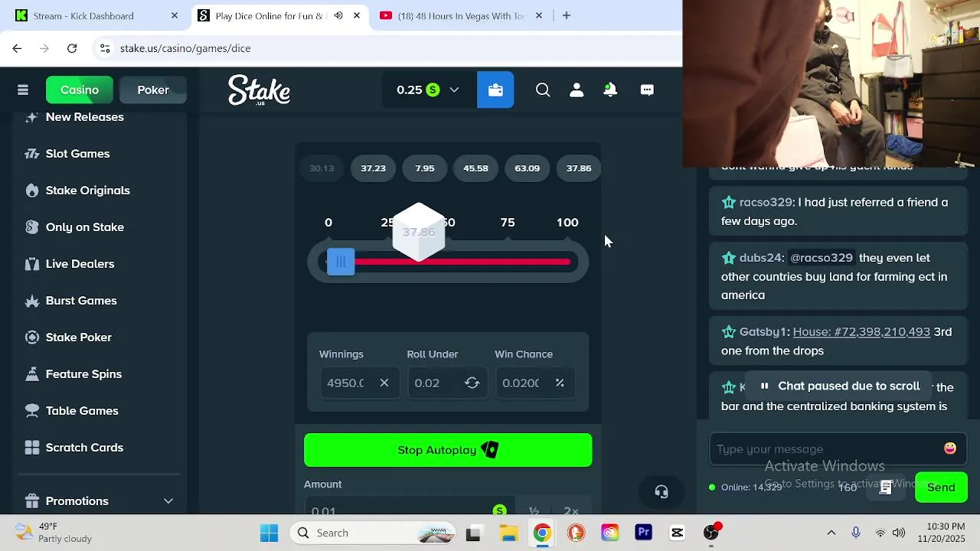Image resolution: width=980 pixels, height=551 pixels.
Task: Open Slot Games in sidebar
Action: [78, 154]
